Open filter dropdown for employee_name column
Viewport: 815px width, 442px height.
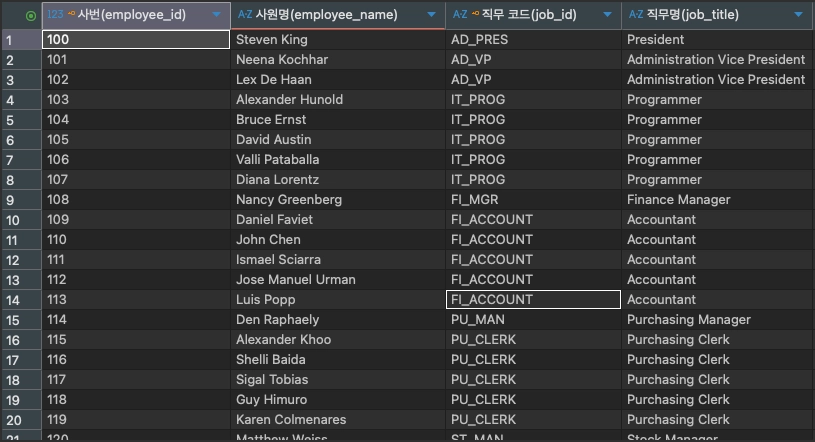(431, 15)
